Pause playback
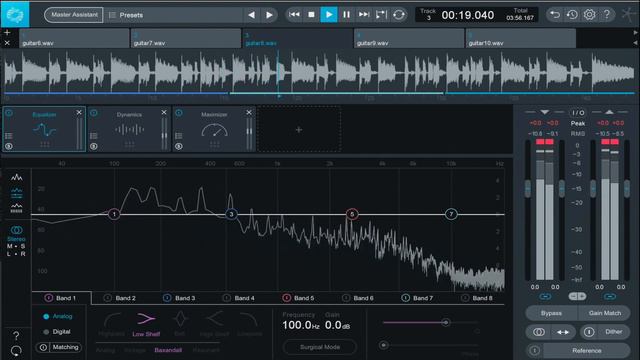This screenshot has height=360, width=640. point(346,15)
